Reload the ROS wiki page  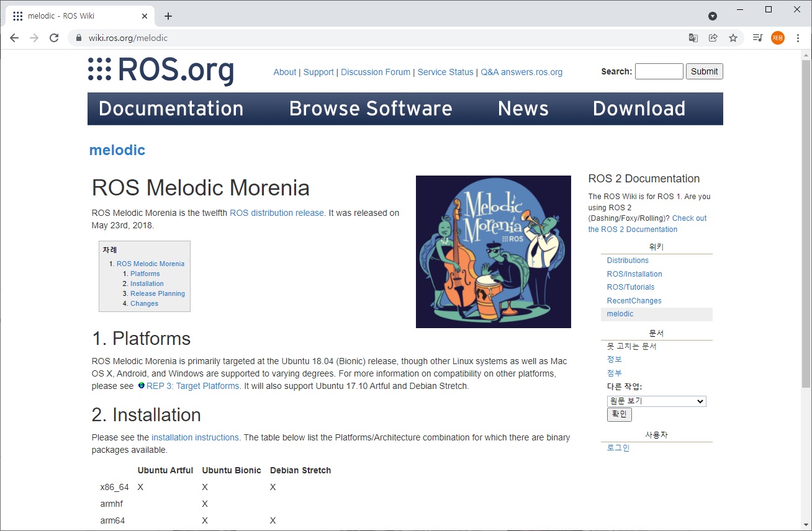[x=54, y=38]
